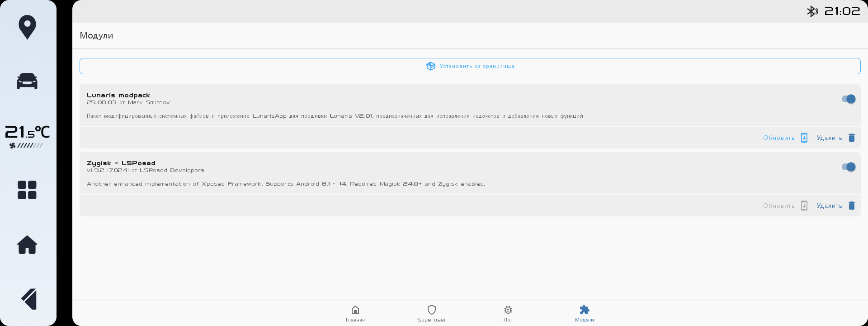Tap update icon for Zygisk - LSPosed
This screenshot has height=326, width=868.
click(804, 206)
